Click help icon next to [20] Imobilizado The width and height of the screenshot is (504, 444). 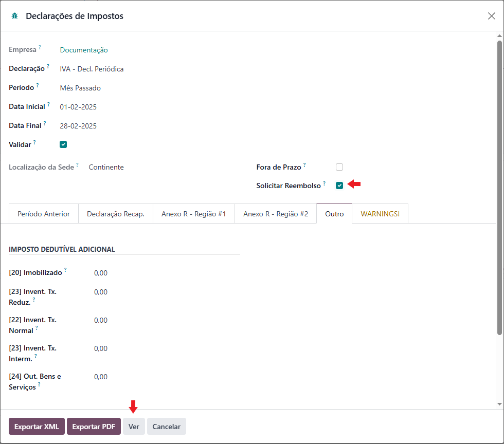[x=65, y=270]
